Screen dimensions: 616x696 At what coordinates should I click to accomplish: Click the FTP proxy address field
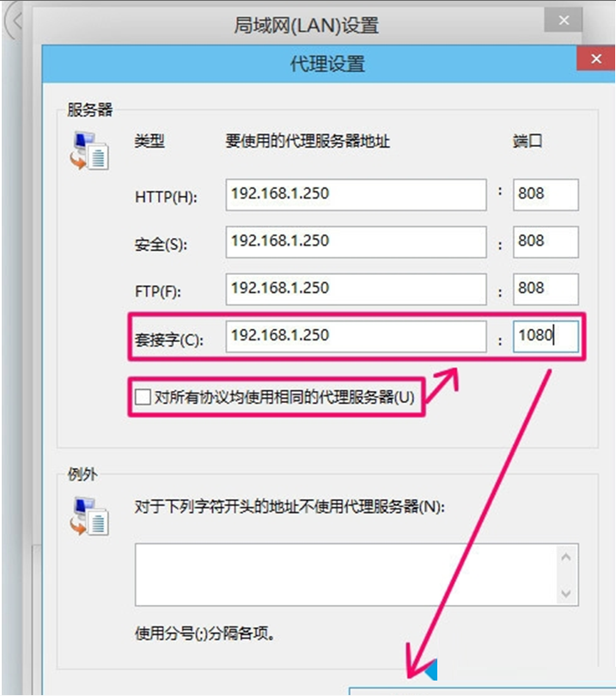pyautogui.click(x=356, y=289)
